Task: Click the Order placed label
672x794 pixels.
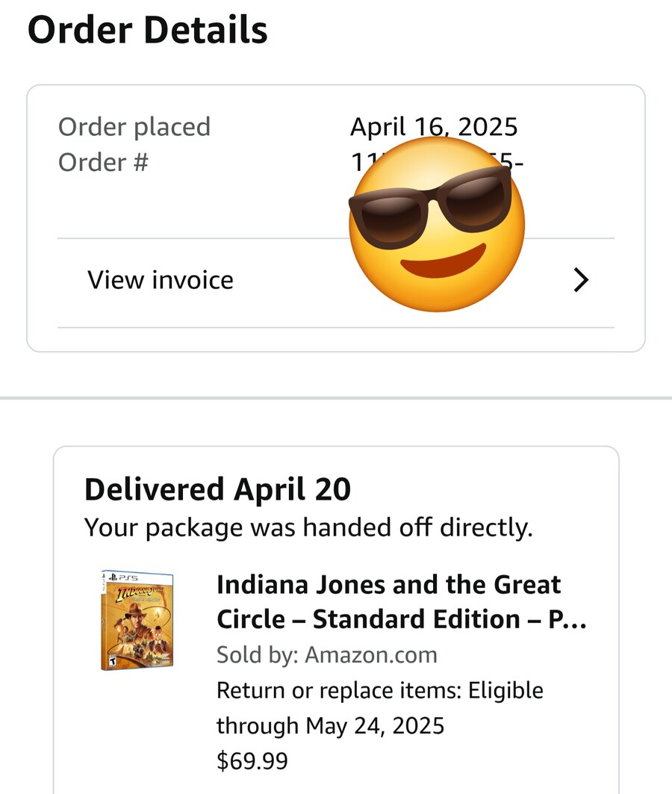Action: point(134,126)
